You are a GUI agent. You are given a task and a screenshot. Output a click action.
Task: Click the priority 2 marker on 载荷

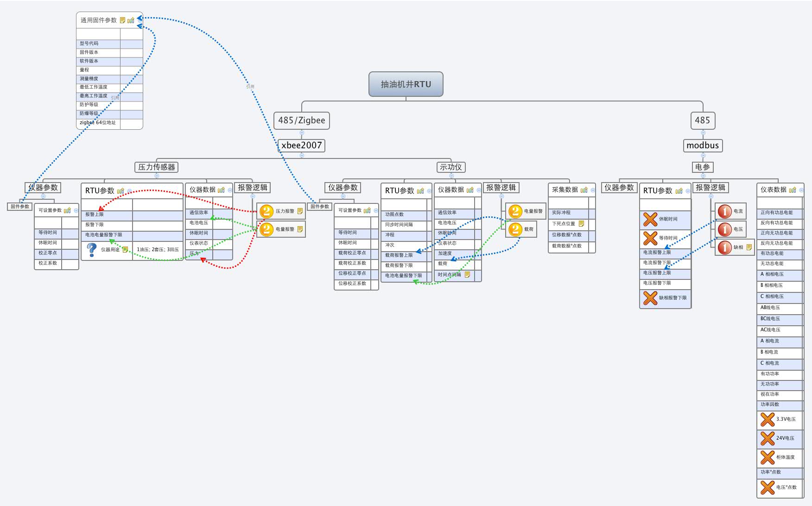coord(515,229)
